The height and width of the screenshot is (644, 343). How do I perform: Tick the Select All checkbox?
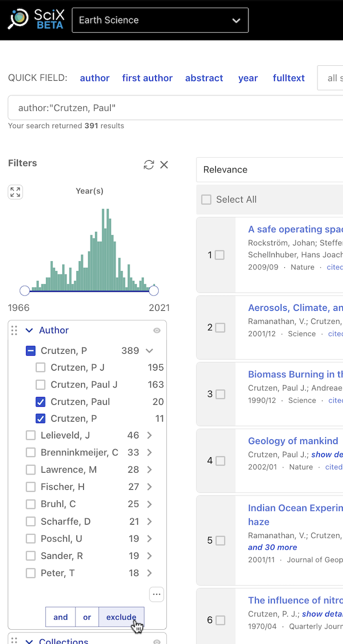pos(206,200)
